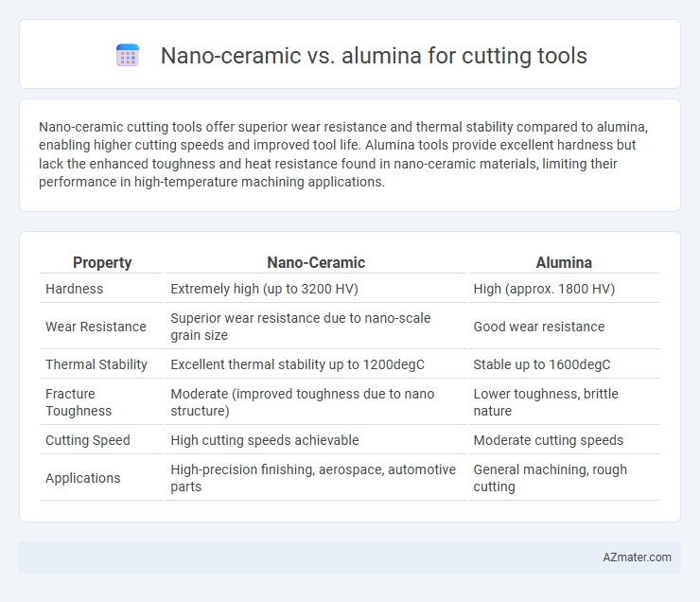Click the cell 'Stable up to 1600degC'
The image size is (700, 602).
[541, 364]
